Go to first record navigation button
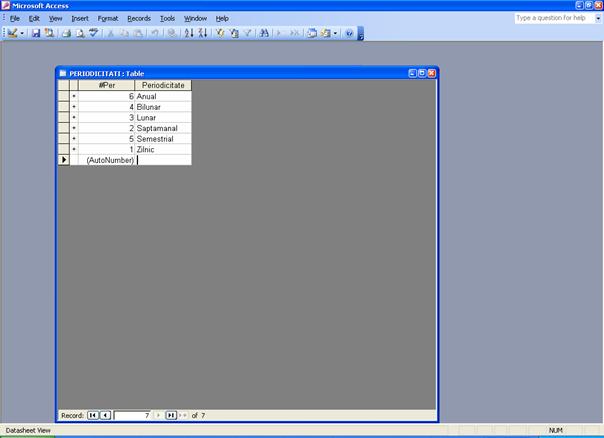 (x=93, y=414)
